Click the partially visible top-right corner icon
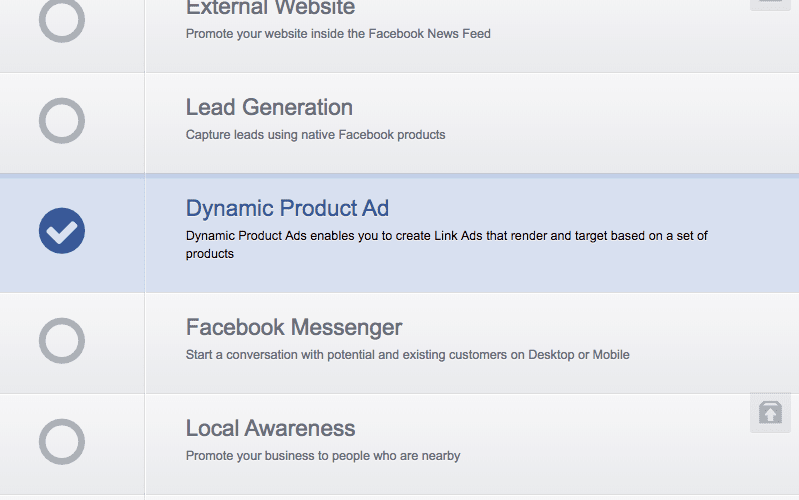799x500 pixels. (x=770, y=4)
